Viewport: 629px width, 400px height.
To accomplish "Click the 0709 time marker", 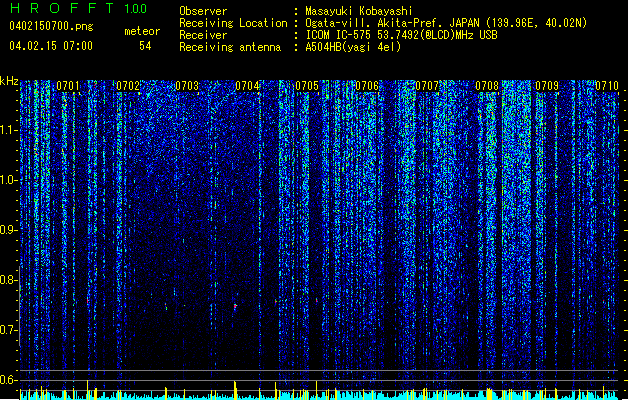I will pos(547,86).
